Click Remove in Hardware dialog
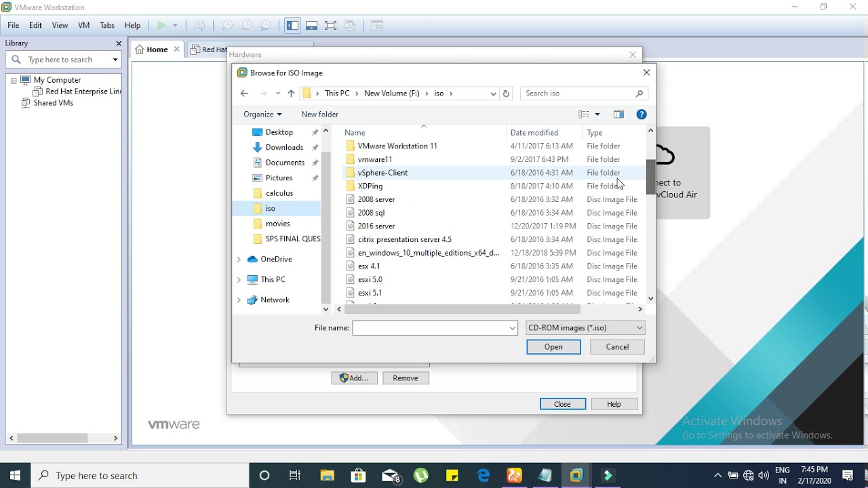Image resolution: width=868 pixels, height=488 pixels. click(406, 378)
